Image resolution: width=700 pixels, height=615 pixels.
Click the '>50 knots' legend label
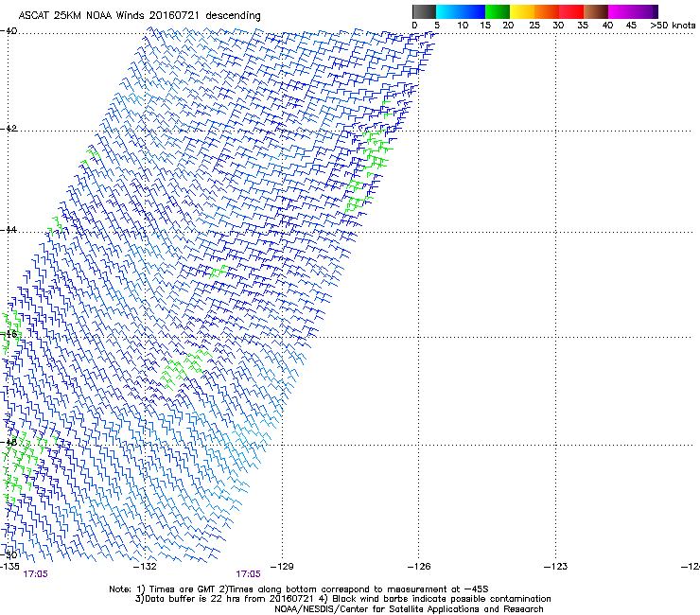[x=673, y=26]
